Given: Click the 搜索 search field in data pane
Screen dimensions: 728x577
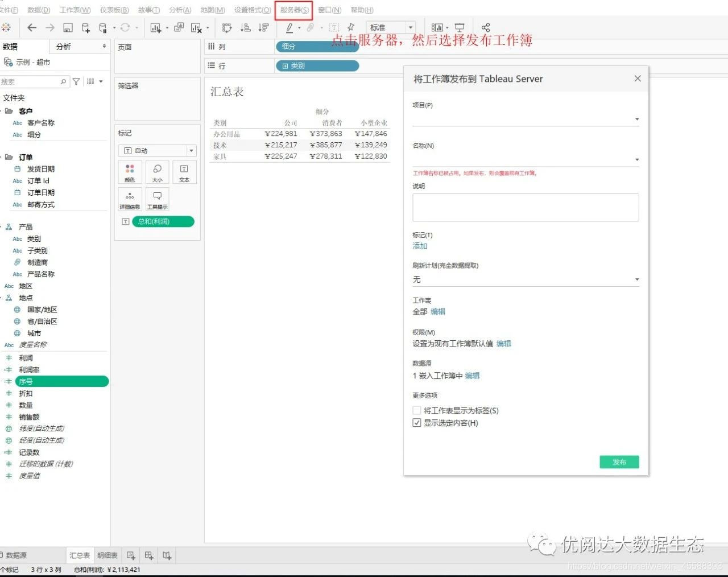Looking at the screenshot, I should tap(34, 81).
